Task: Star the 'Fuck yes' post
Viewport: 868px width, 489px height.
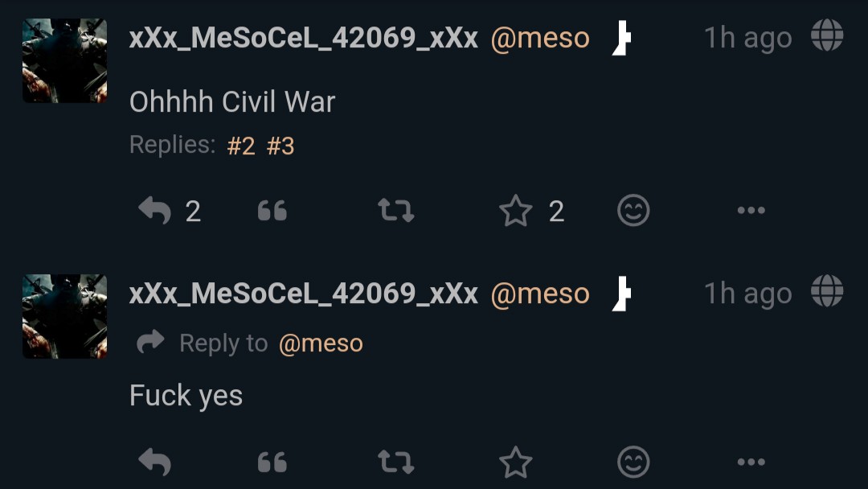Action: 515,462
